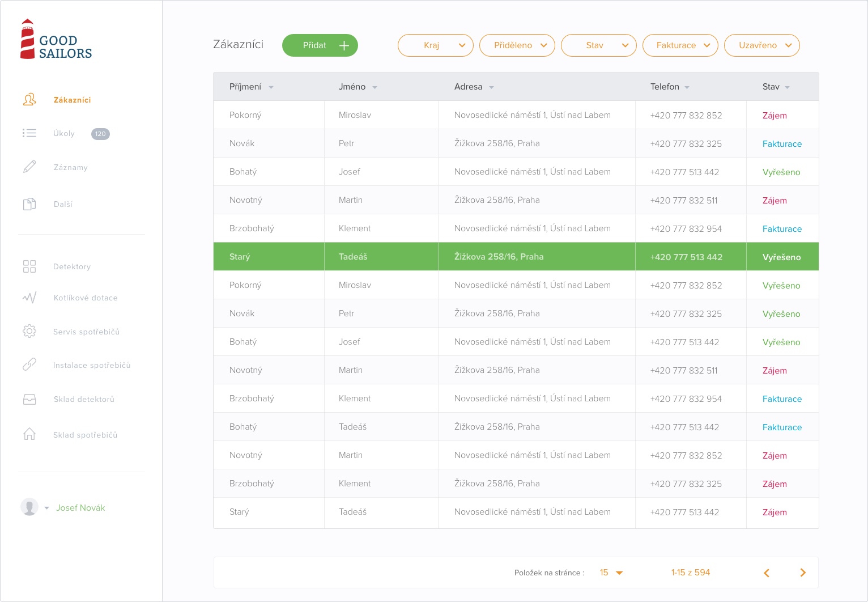Open Instalace spotřebičů menu item
The image size is (868, 602).
pyautogui.click(x=92, y=365)
